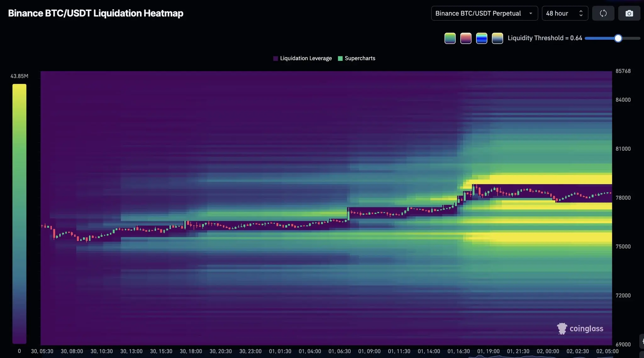
Task: Click the Binance BTC/USDT Liquidation Heatmap title
Action: 96,13
